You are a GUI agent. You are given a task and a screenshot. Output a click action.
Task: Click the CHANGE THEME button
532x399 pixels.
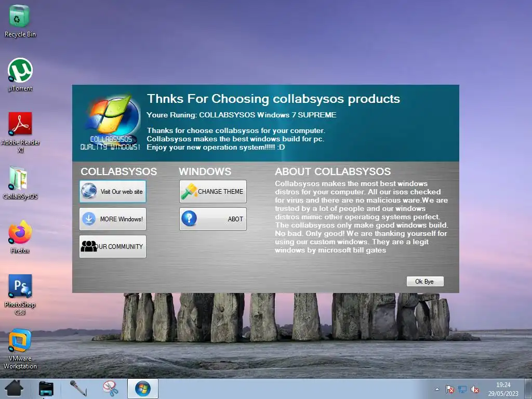(212, 192)
